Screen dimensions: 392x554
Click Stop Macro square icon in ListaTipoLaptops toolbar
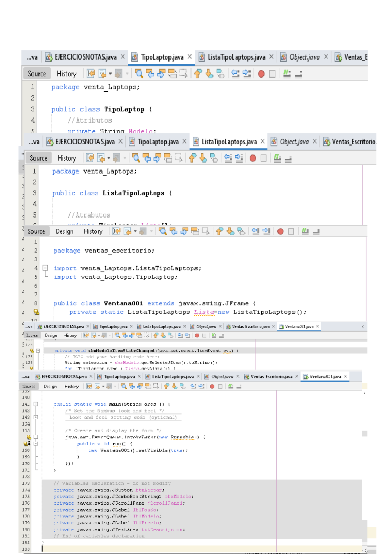coord(263,158)
